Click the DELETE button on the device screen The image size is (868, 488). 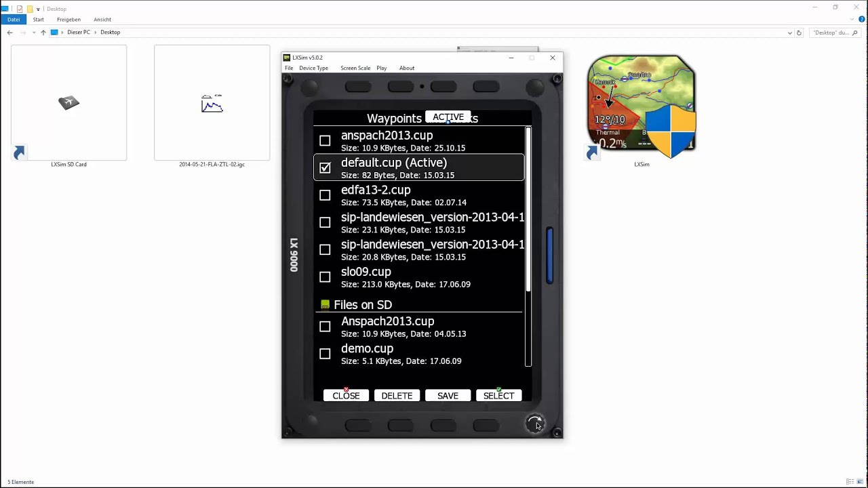397,395
